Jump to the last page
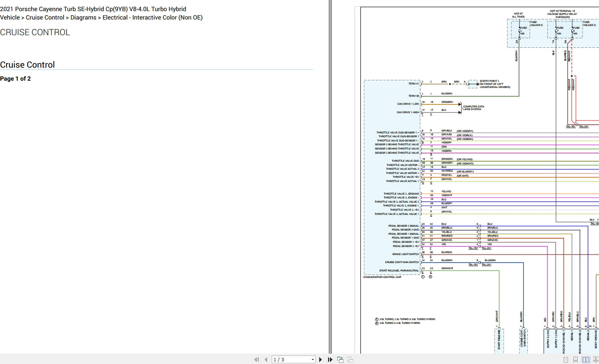Viewport: 599px width, 364px height. pos(330,359)
